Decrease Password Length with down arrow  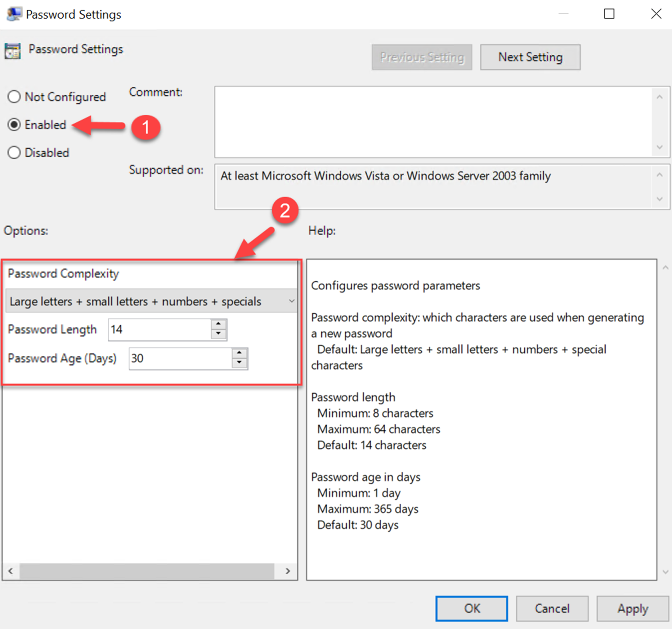pos(218,334)
